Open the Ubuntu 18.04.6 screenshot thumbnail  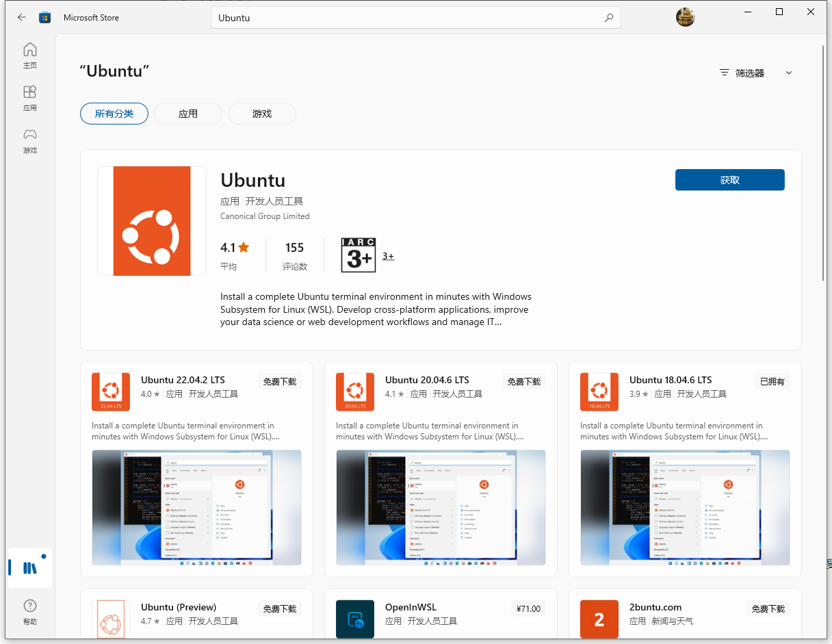tap(685, 508)
